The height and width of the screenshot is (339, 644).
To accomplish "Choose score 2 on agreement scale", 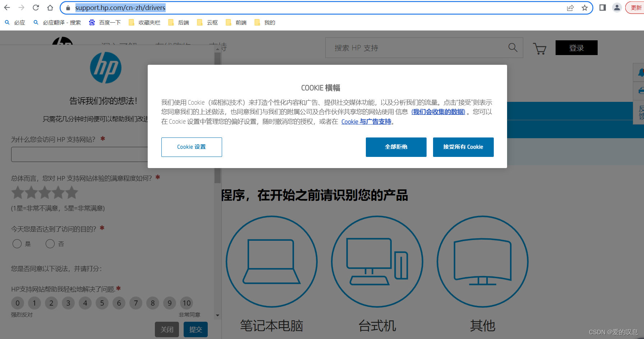I will [x=51, y=303].
